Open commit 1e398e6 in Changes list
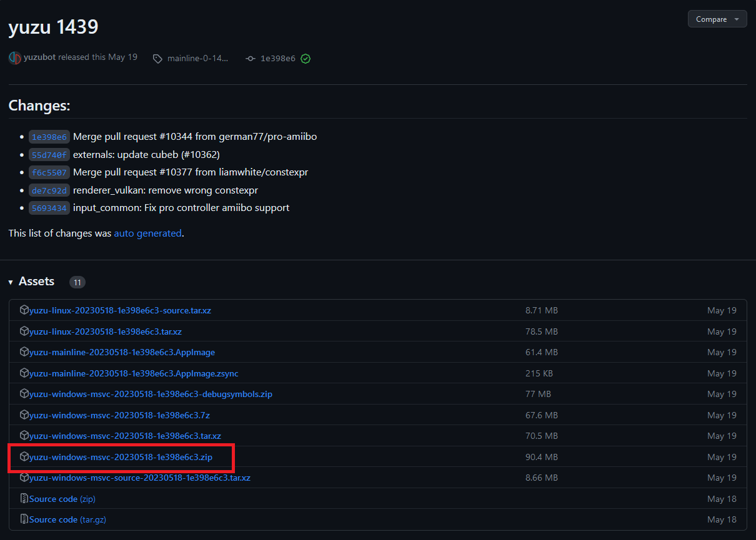The height and width of the screenshot is (540, 756). (49, 137)
